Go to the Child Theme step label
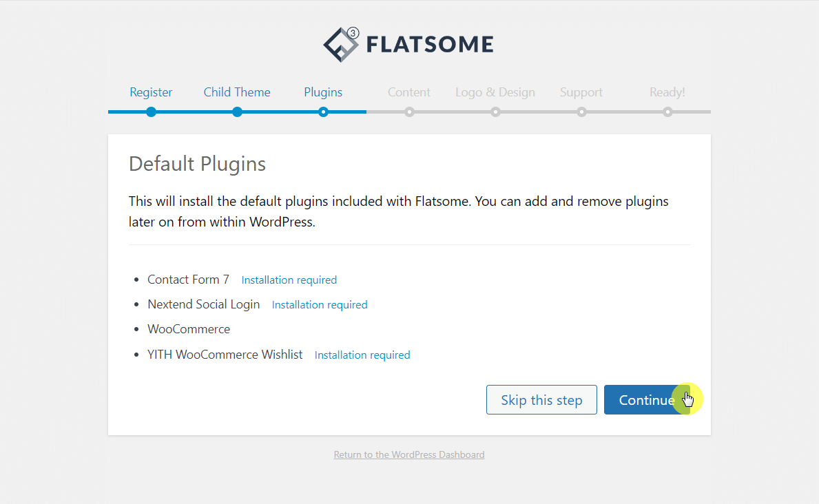The image size is (819, 504). [237, 92]
